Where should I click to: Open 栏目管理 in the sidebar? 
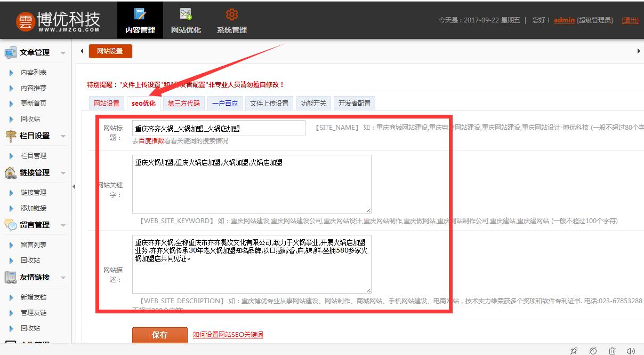coord(34,155)
